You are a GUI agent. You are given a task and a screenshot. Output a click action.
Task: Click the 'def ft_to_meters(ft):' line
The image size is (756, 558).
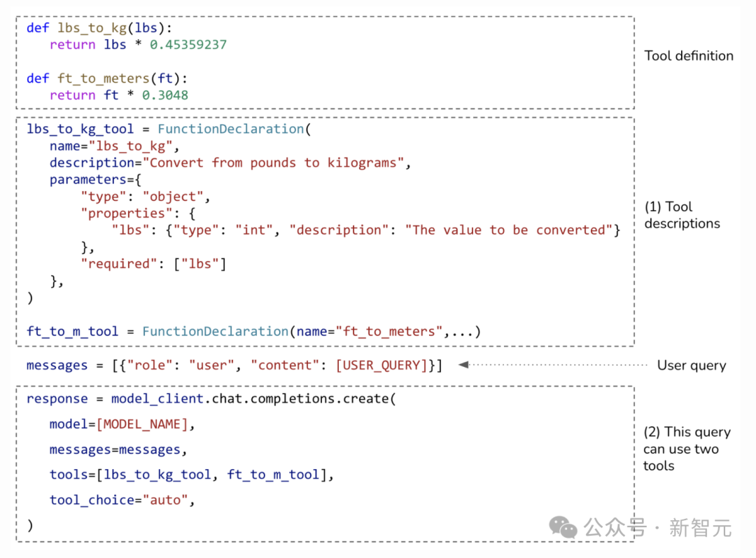coord(106,78)
